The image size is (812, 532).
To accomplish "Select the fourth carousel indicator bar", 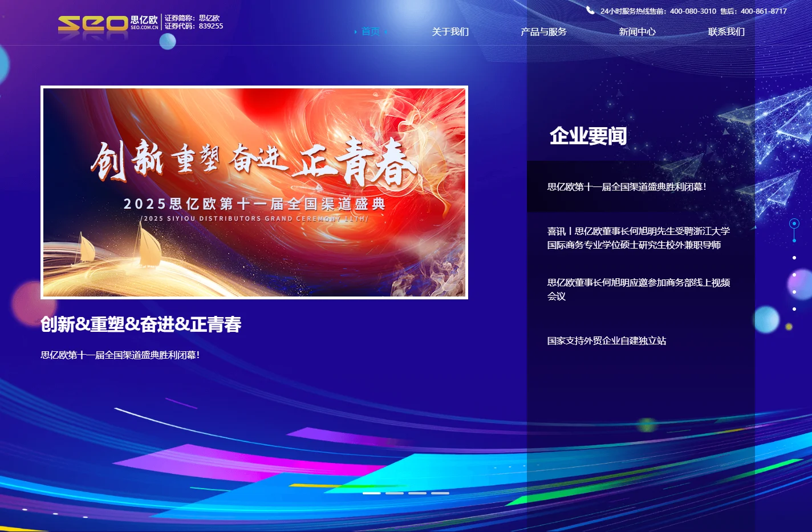I will click(440, 493).
